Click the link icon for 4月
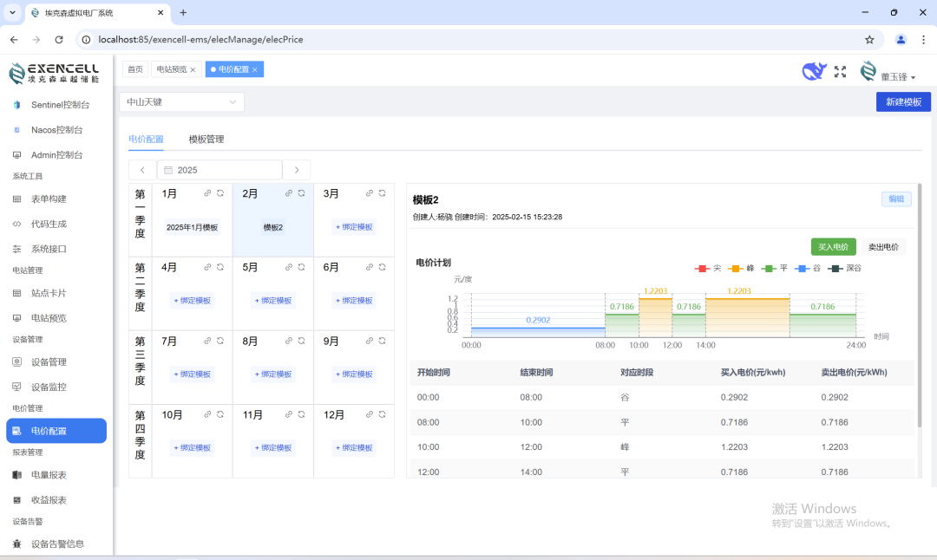 coord(207,268)
